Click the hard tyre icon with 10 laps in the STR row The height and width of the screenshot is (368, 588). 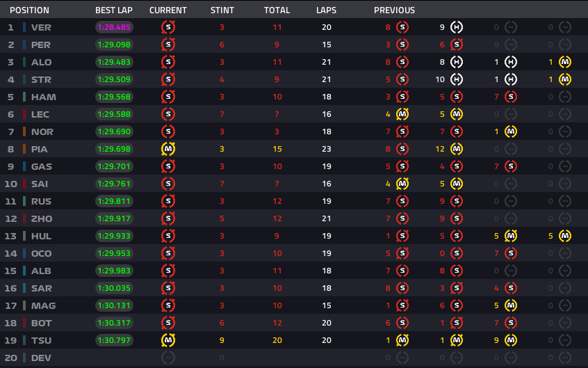(457, 79)
